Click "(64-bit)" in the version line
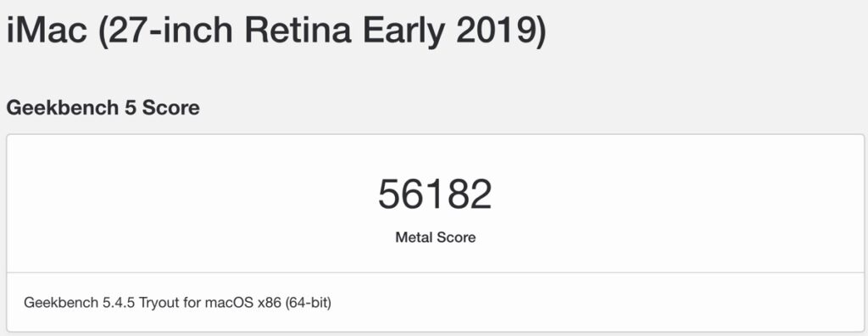Image resolution: width=868 pixels, height=336 pixels. (x=309, y=303)
